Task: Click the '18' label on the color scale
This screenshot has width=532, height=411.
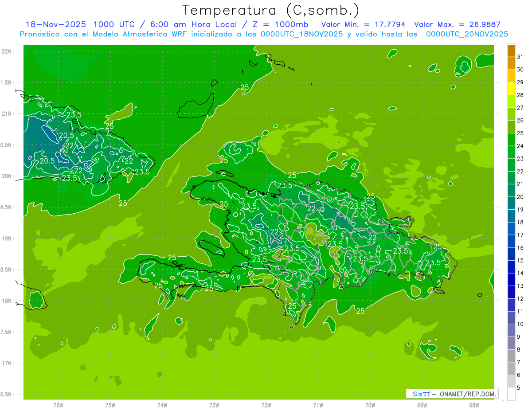Action: point(520,222)
